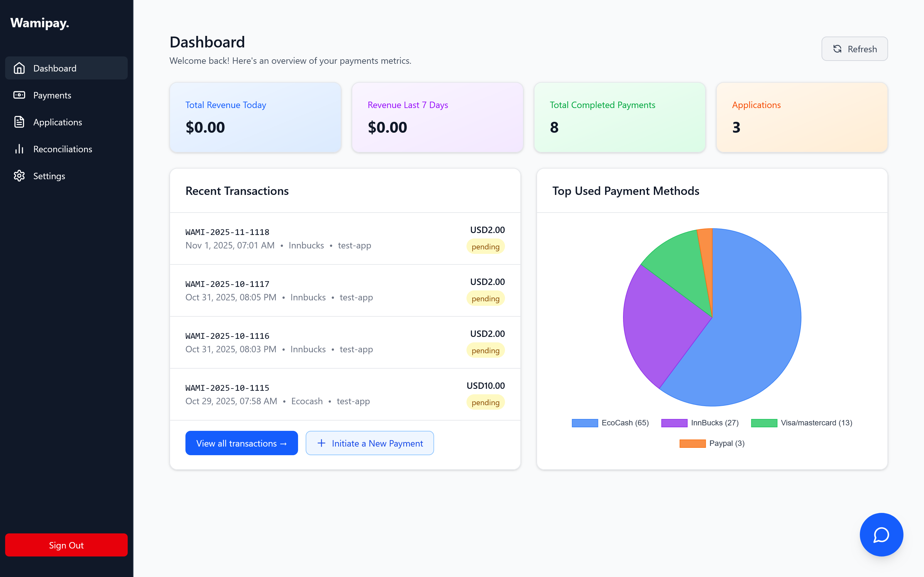924x577 pixels.
Task: Click the Reconciliations bar chart icon
Action: tap(19, 149)
